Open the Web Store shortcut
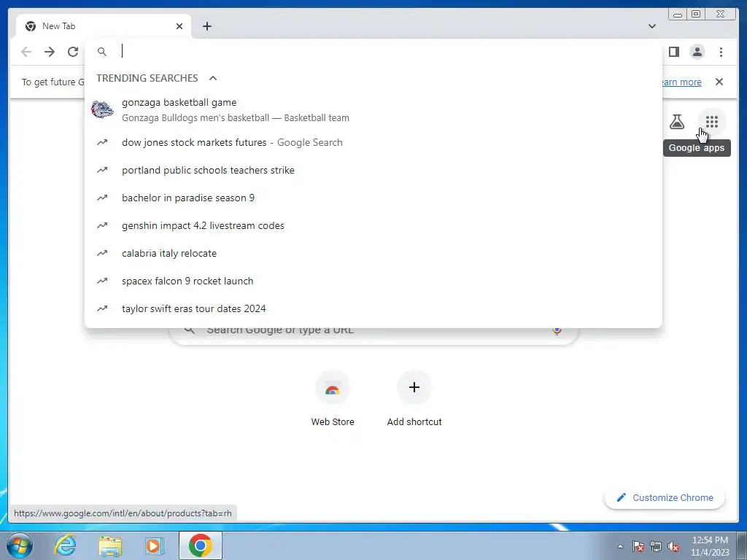The width and height of the screenshot is (747, 560). click(333, 399)
